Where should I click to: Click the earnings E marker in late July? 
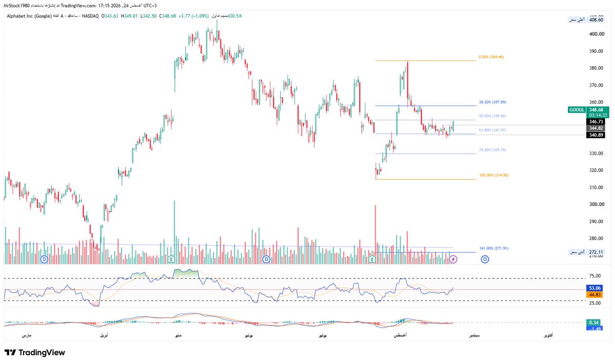tap(373, 260)
